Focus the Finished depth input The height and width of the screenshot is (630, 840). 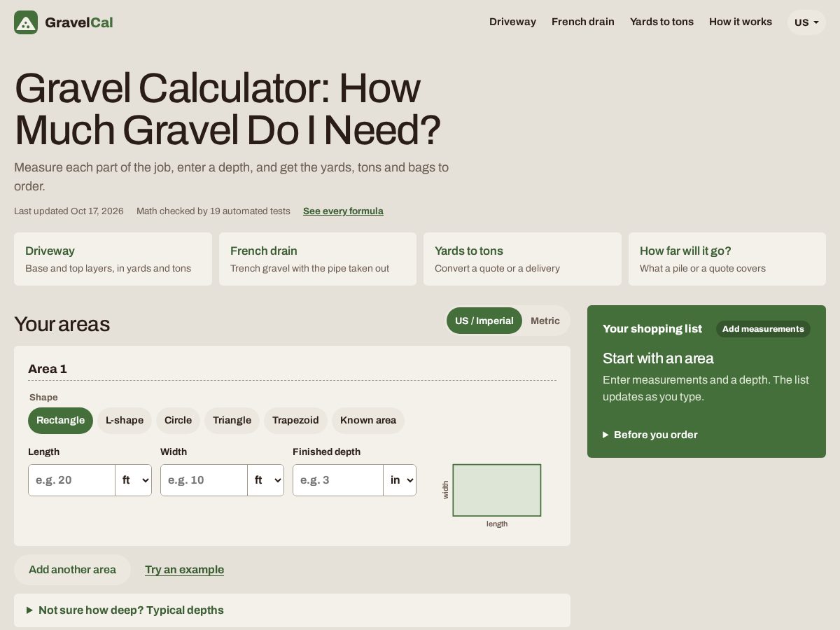(337, 480)
